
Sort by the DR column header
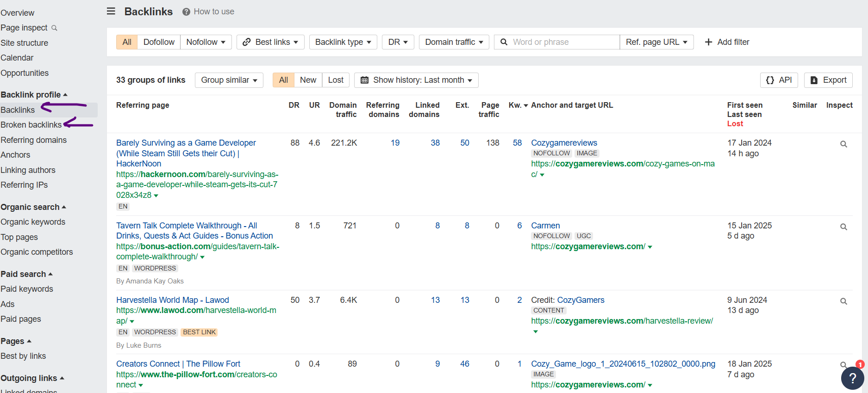tap(294, 105)
